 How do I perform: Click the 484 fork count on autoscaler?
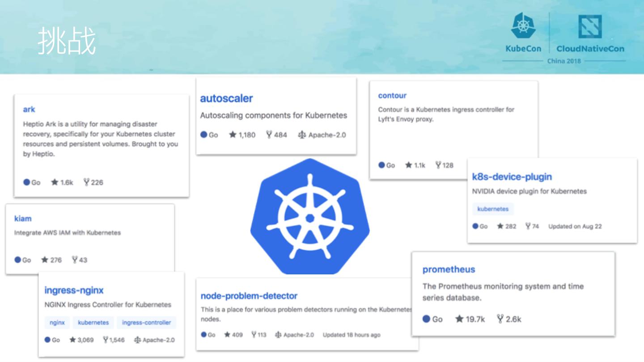click(x=280, y=135)
